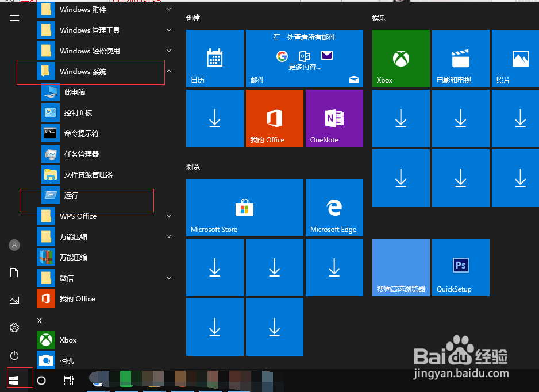Click the X letter group header
This screenshot has width=539, height=392.
[x=40, y=321]
